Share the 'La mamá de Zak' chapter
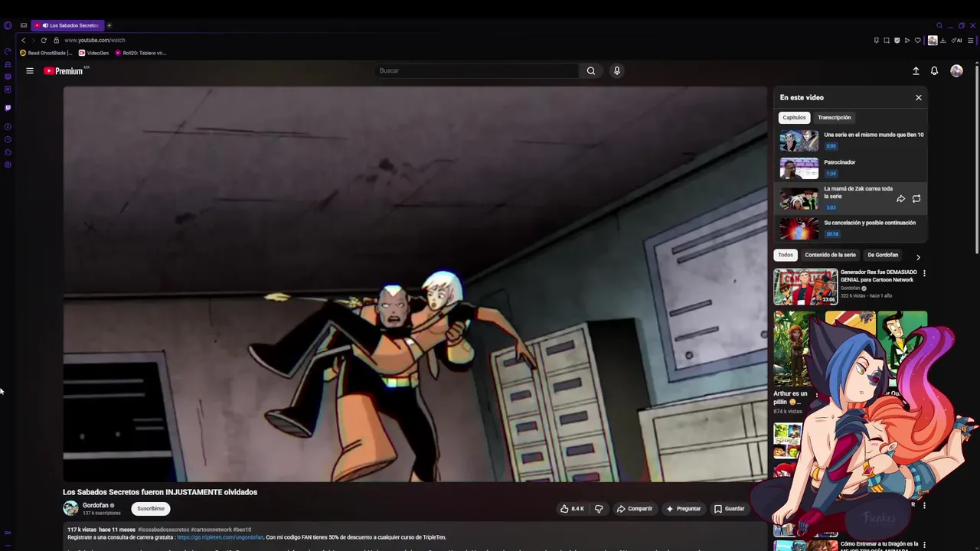The image size is (980, 551). [901, 199]
